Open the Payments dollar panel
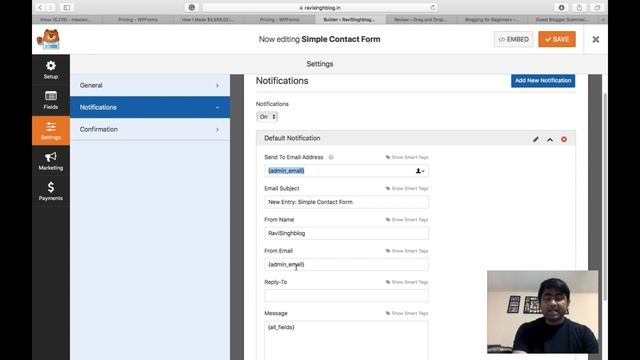The image size is (640, 360). click(x=51, y=191)
